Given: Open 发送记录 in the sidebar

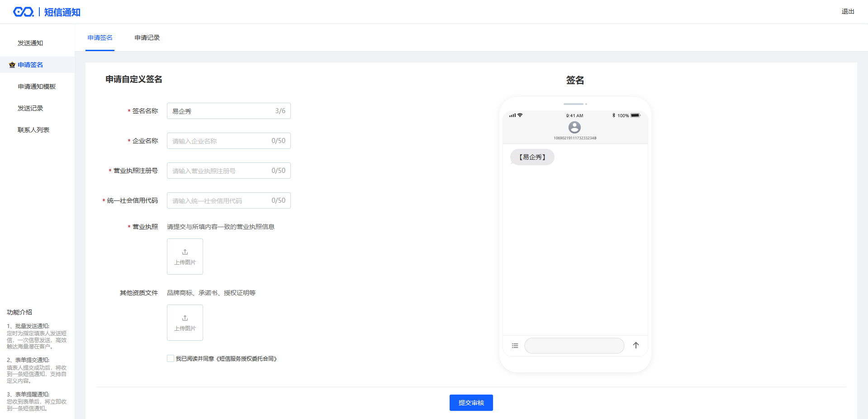Looking at the screenshot, I should click(x=30, y=108).
